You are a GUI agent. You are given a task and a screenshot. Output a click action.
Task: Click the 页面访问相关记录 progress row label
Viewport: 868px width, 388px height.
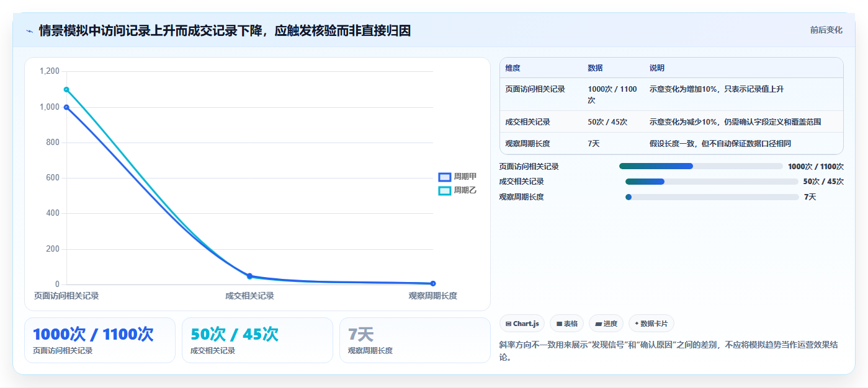click(x=529, y=167)
